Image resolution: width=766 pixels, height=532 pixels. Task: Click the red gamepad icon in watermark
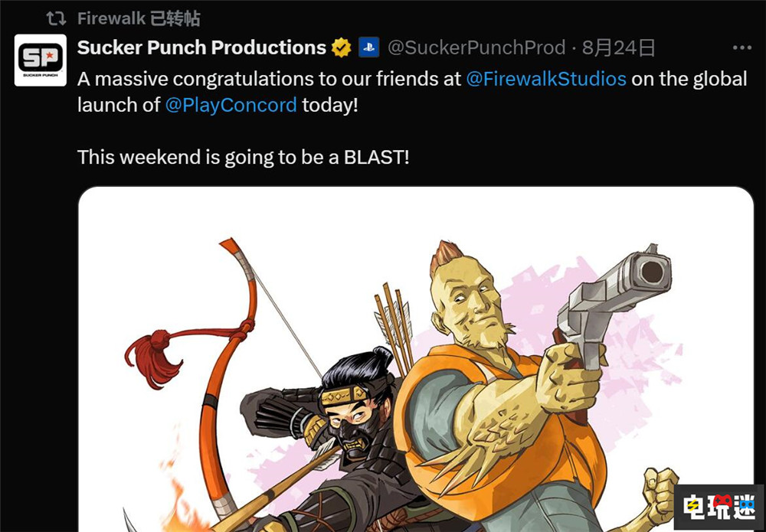tap(722, 501)
